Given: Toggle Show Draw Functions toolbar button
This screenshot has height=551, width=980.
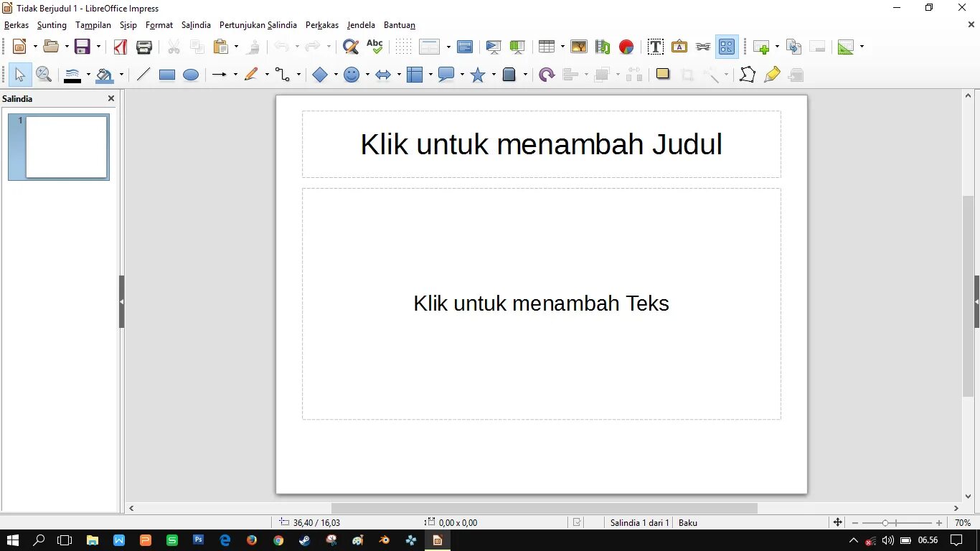Looking at the screenshot, I should click(x=727, y=47).
